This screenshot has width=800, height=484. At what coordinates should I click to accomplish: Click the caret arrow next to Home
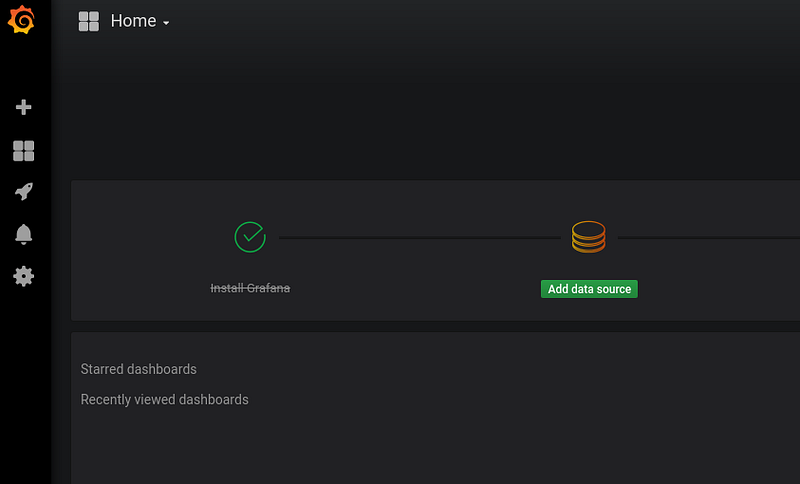click(166, 23)
